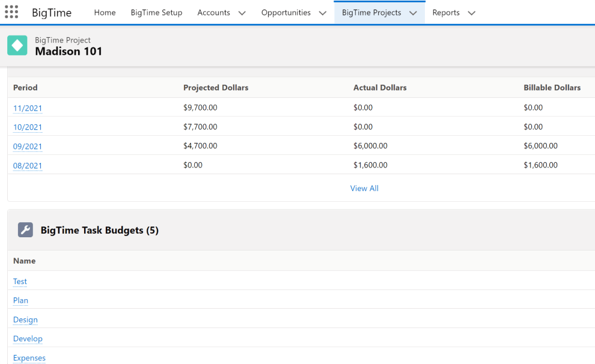Viewport: 595px width, 364px height.
Task: Open the Design task budget
Action: coord(25,320)
